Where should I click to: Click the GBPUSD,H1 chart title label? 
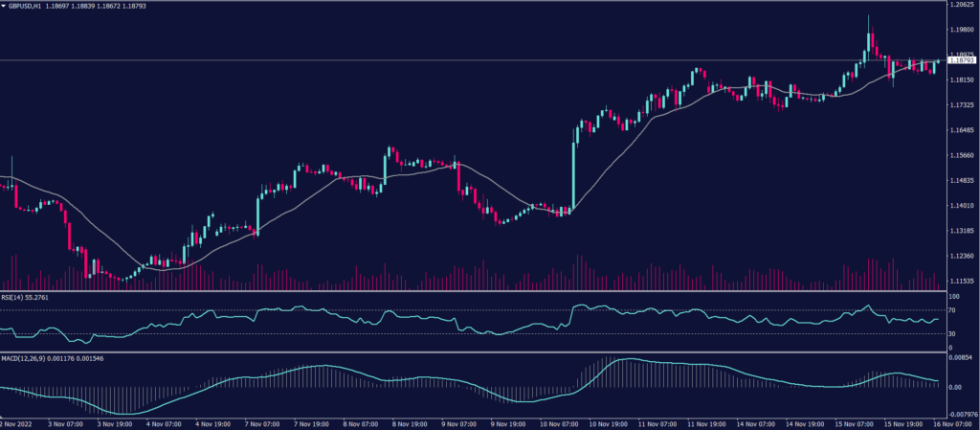(x=26, y=6)
